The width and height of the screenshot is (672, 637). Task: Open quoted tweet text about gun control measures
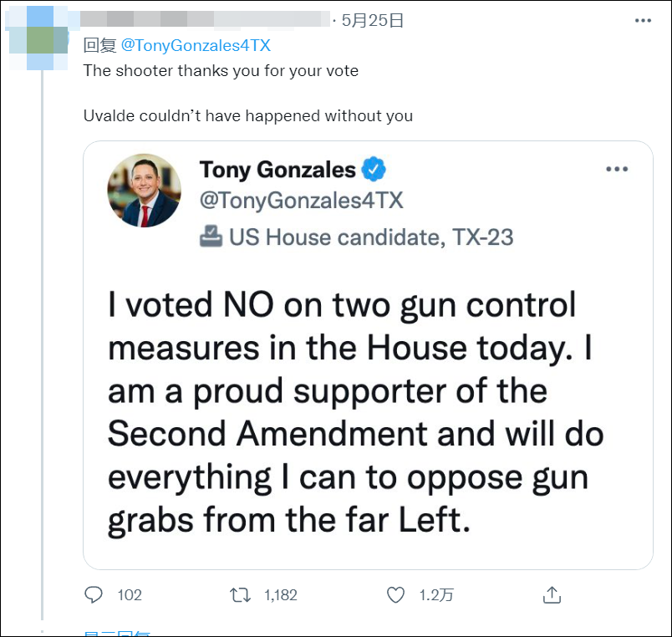tap(355, 412)
